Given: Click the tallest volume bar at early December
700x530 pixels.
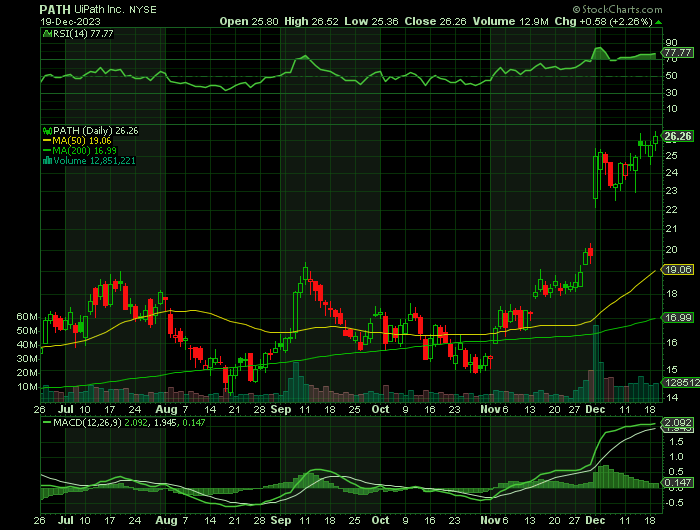Looking at the screenshot, I should [596, 363].
